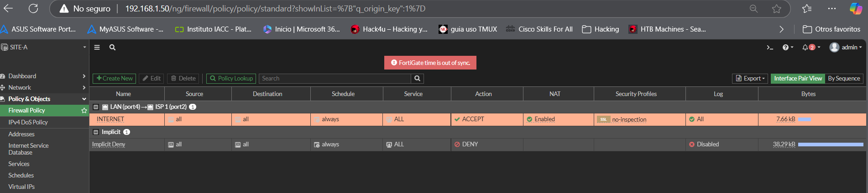This screenshot has height=193, width=868.
Task: Click the Policy Lookup button
Action: coord(231,79)
